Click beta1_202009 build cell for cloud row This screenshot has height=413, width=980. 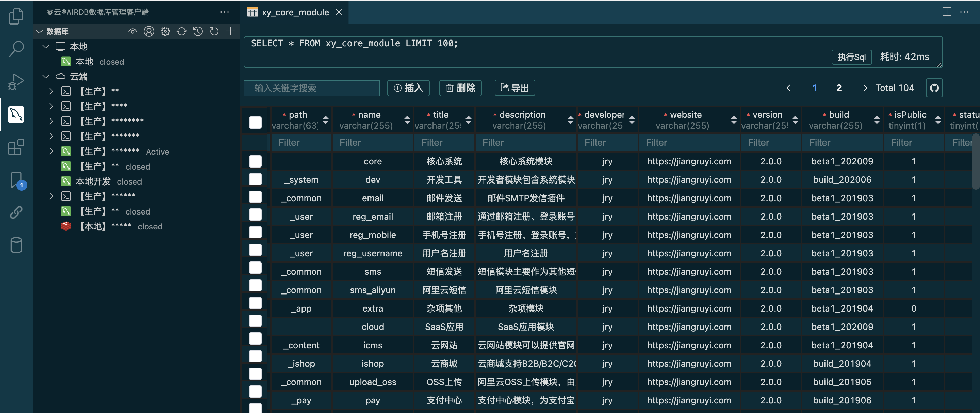[x=842, y=327]
